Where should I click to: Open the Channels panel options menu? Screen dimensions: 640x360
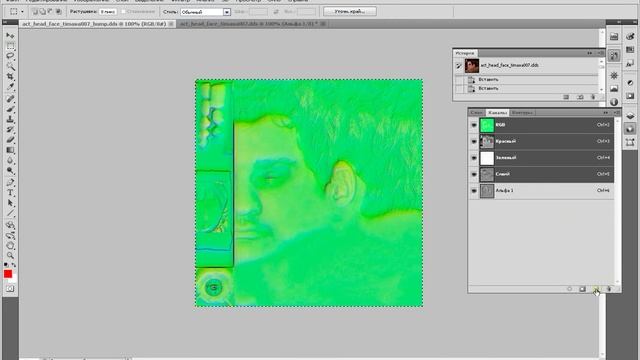[617, 113]
